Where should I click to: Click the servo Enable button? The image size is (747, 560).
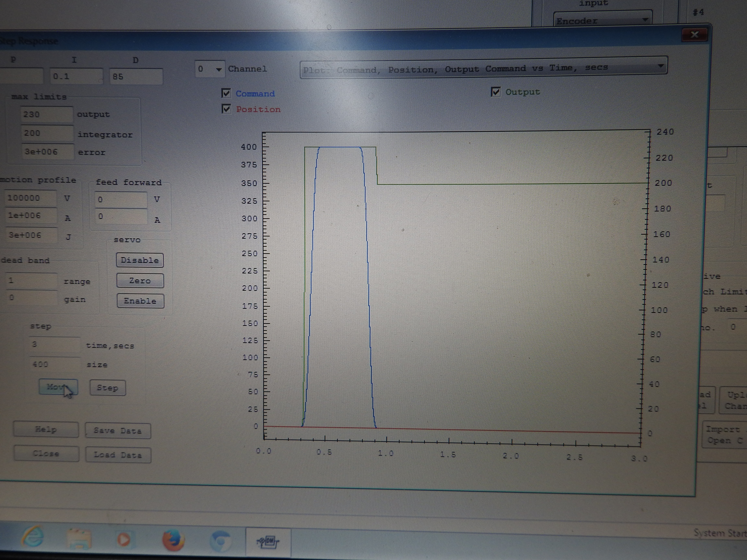tap(140, 301)
